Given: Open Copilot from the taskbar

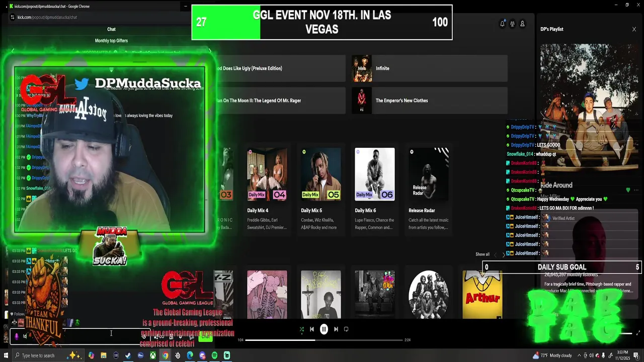Looking at the screenshot, I should coord(91,355).
